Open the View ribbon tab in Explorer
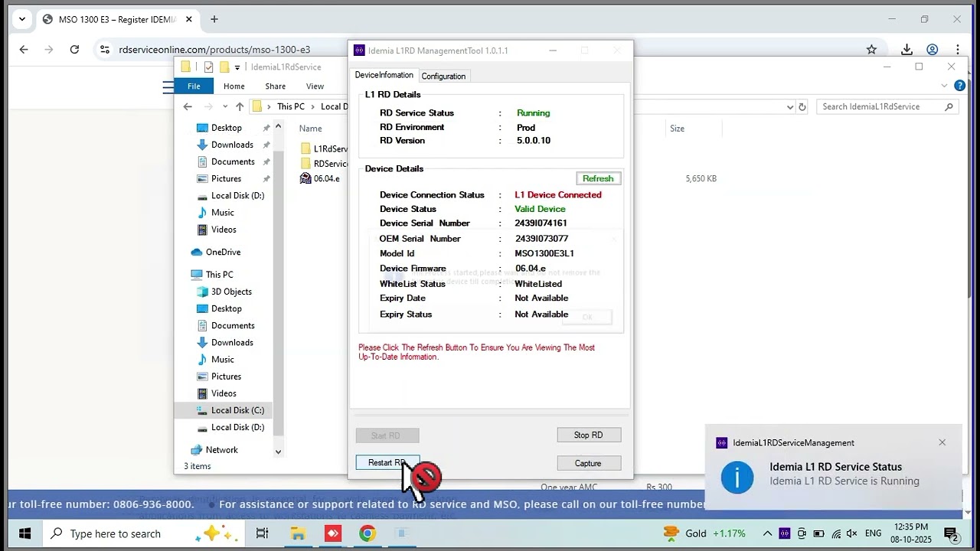 [x=315, y=86]
